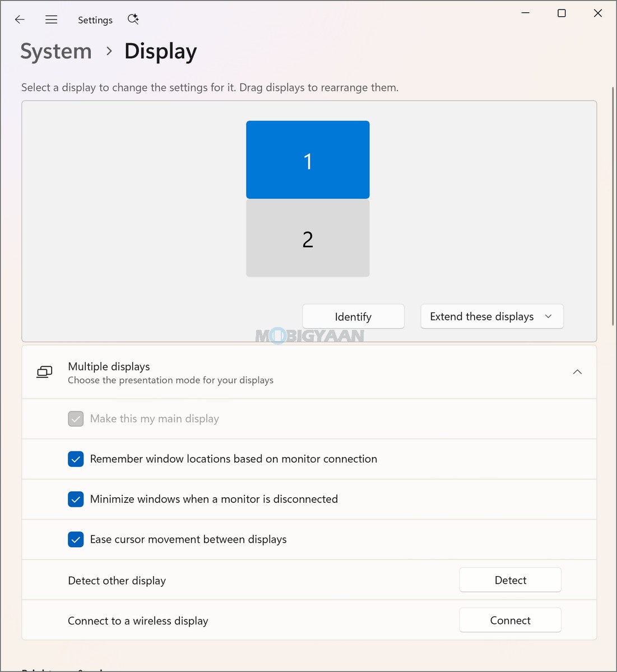This screenshot has width=617, height=672.
Task: Uncheck Remember window locations checkbox
Action: coord(76,459)
